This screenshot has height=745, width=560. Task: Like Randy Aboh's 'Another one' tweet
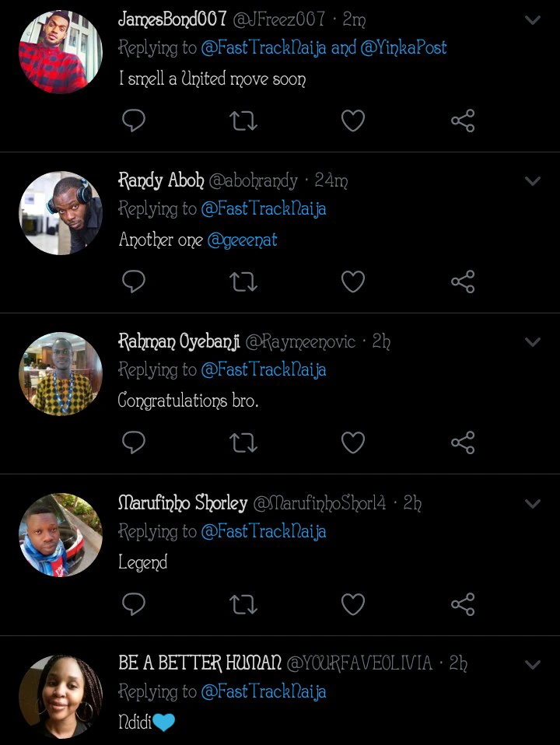(x=353, y=282)
